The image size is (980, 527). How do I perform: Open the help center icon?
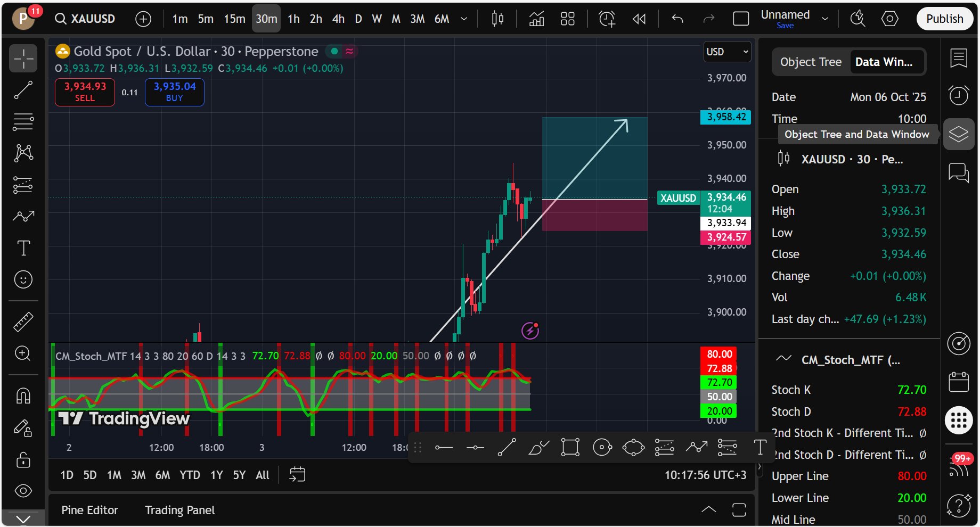[x=959, y=505]
